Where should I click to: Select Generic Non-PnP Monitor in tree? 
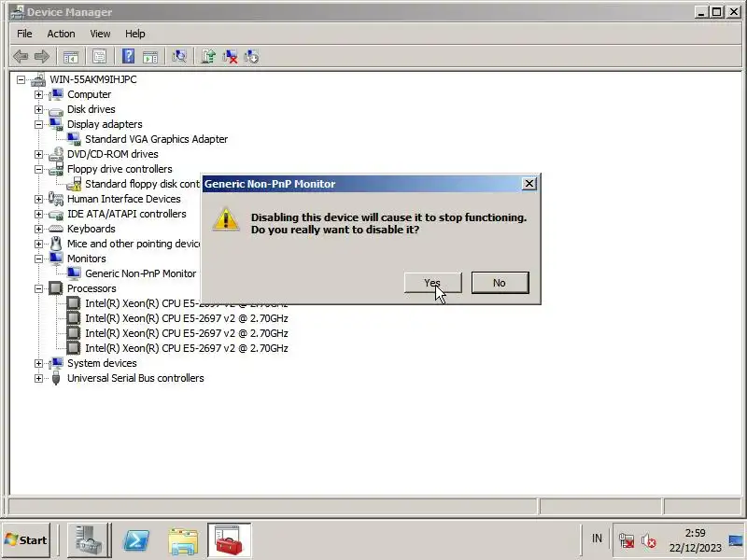point(141,273)
